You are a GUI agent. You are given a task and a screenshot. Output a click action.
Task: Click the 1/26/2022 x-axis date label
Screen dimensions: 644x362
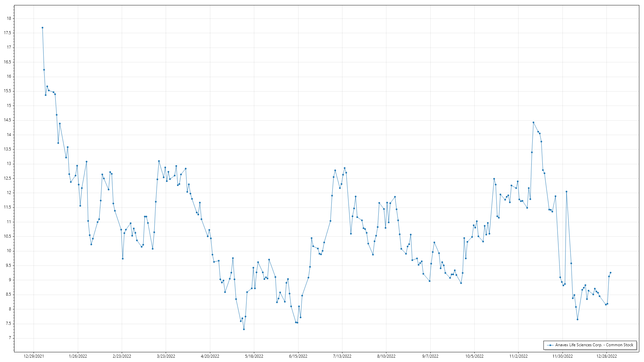(x=78, y=356)
